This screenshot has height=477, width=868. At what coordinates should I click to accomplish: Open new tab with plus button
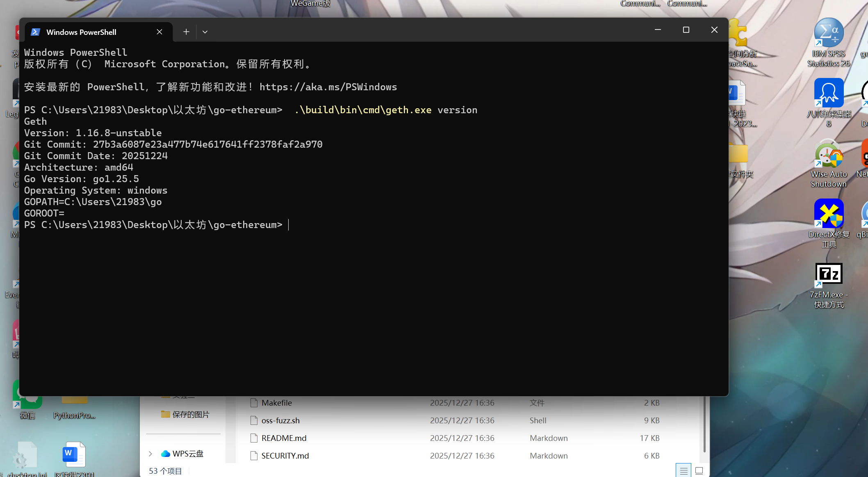click(186, 32)
